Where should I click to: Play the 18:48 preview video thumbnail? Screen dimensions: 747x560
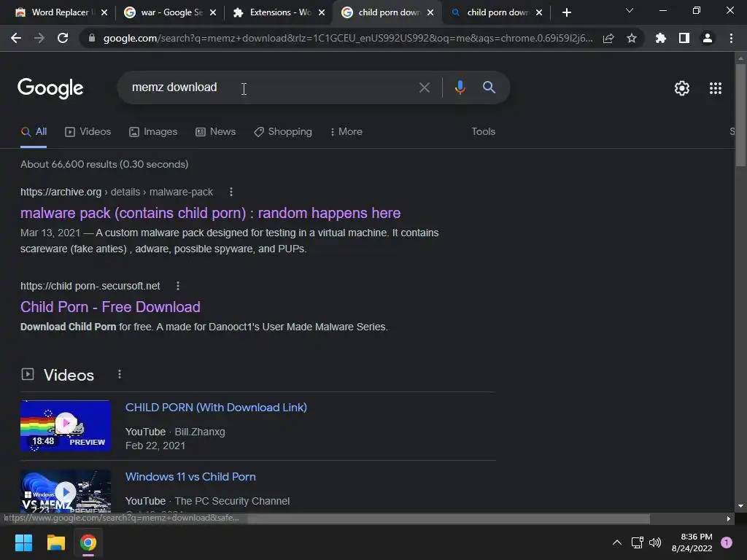click(66, 425)
